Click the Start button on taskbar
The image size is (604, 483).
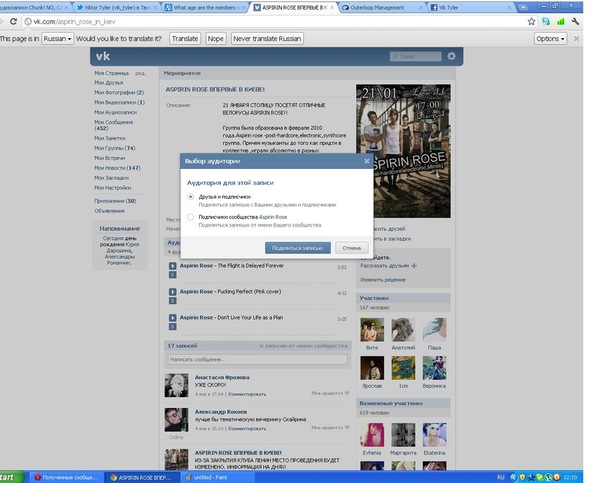tap(11, 477)
